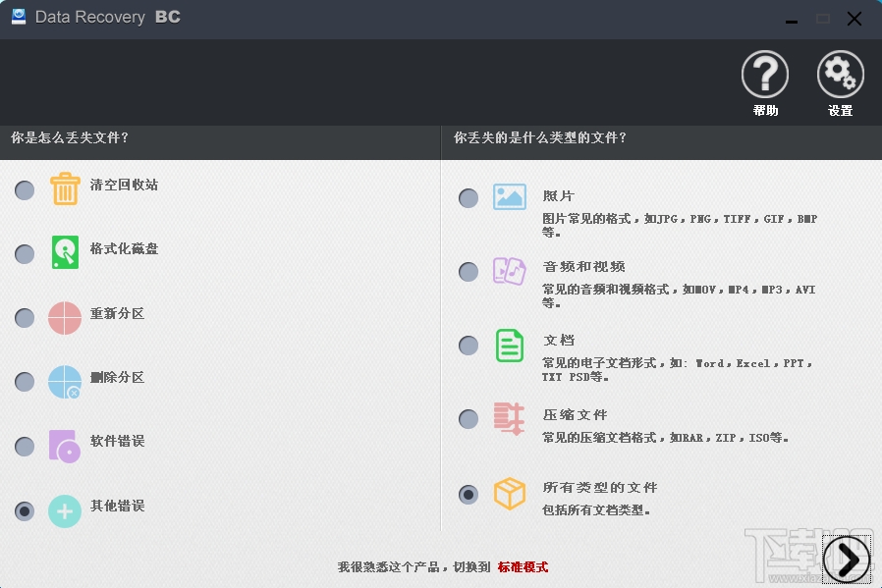Image resolution: width=882 pixels, height=588 pixels.
Task: Click the 文档 document icon
Action: point(510,346)
